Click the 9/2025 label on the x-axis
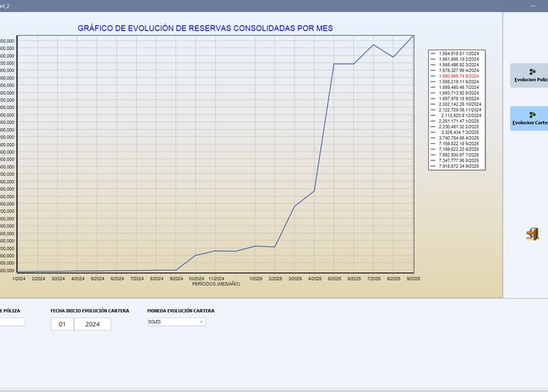 click(413, 279)
